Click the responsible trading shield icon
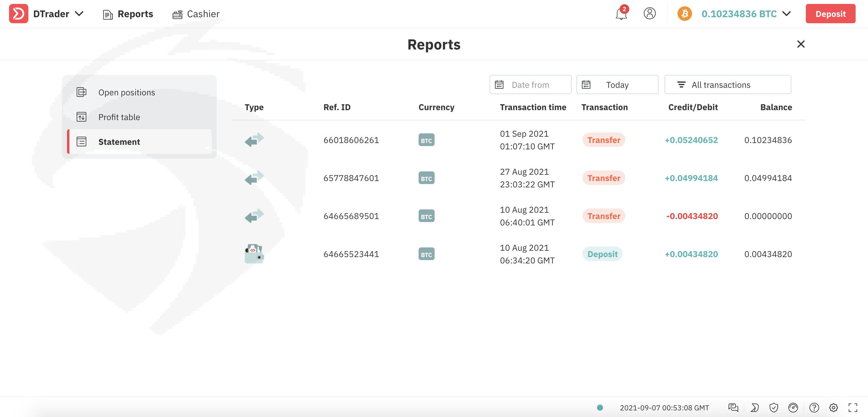 (x=774, y=408)
